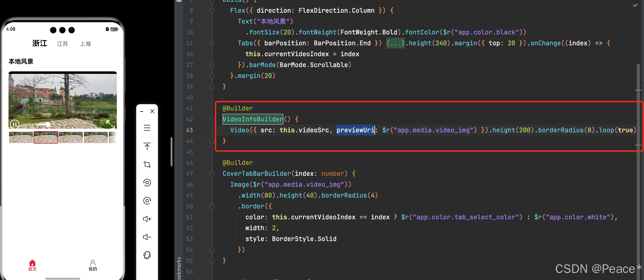Select the fourth video thumbnail

pos(96,137)
